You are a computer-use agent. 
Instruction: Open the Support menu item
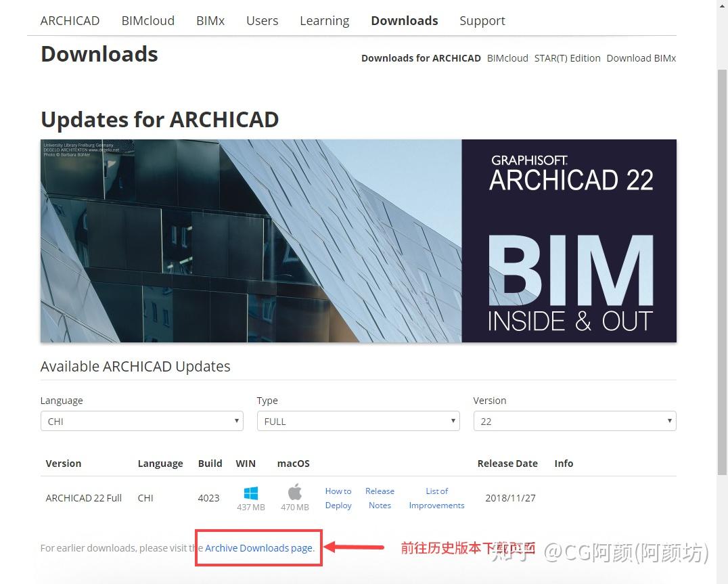(x=482, y=20)
